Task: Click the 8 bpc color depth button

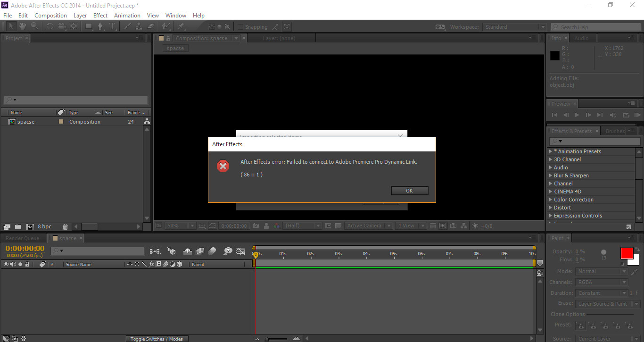Action: pos(45,227)
